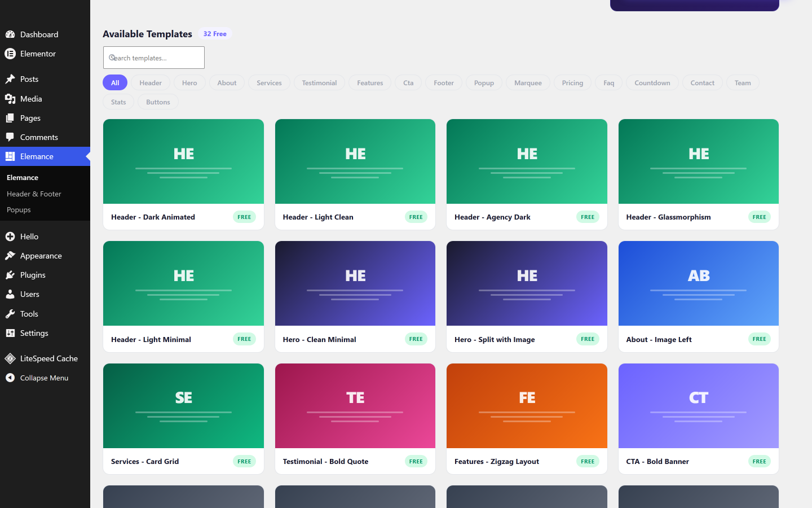The image size is (812, 508).
Task: Click the Tools wrench icon
Action: [x=10, y=314]
